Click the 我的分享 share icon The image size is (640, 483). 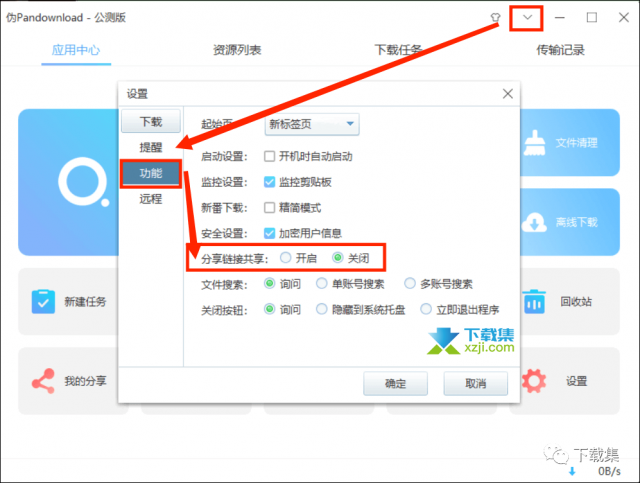point(43,381)
